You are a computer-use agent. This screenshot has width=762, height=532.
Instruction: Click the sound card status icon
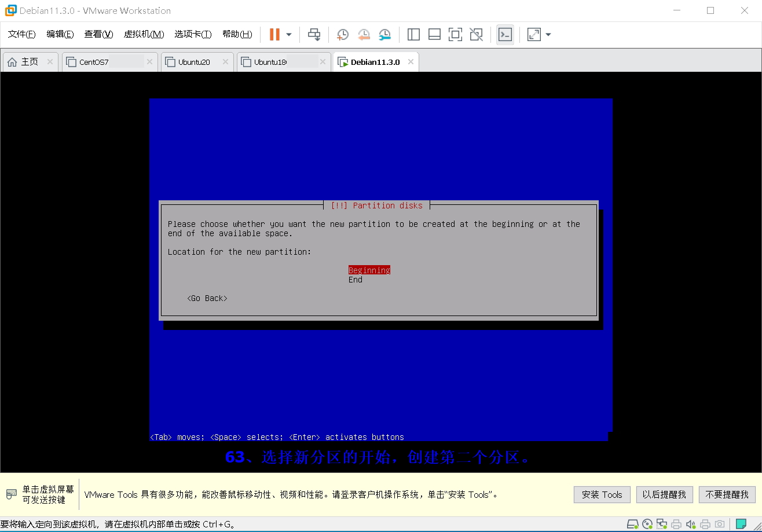(x=691, y=524)
